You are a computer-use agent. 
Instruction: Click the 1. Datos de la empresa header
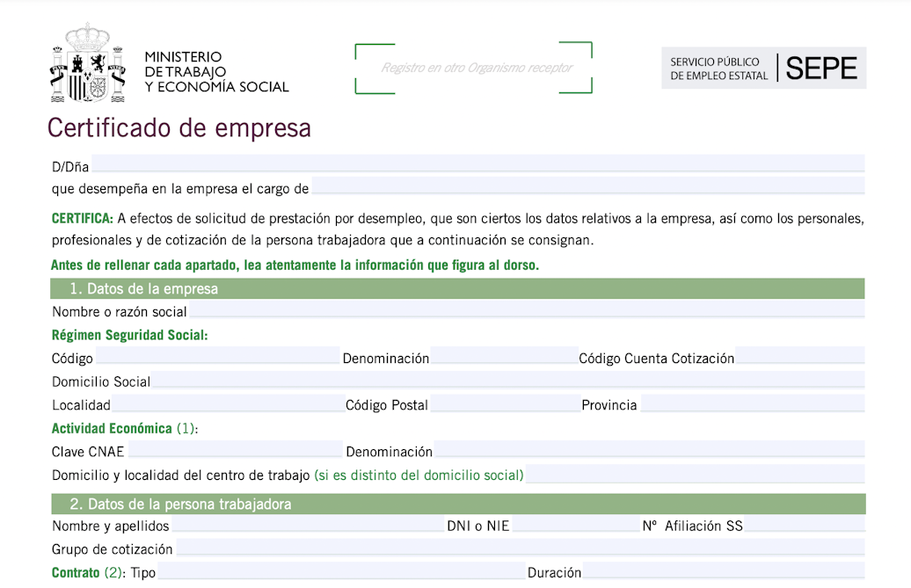click(457, 288)
